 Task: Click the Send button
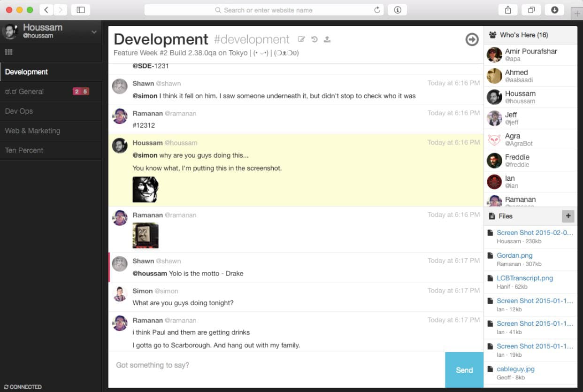point(464,370)
